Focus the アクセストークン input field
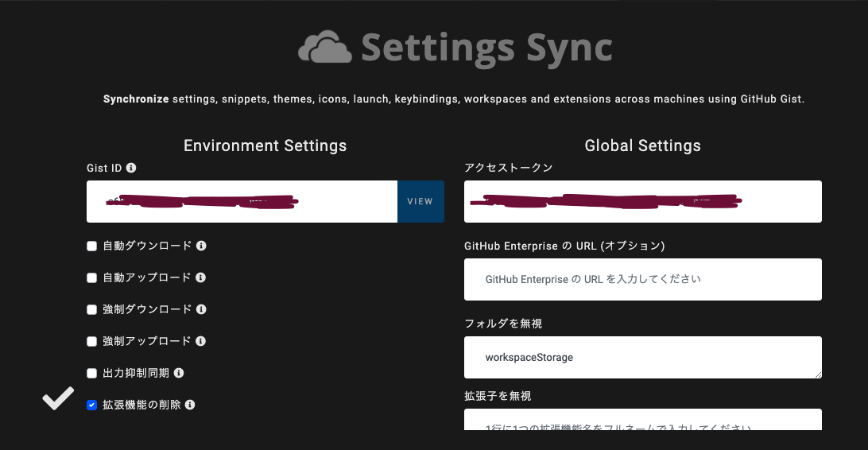The height and width of the screenshot is (450, 868). (643, 201)
